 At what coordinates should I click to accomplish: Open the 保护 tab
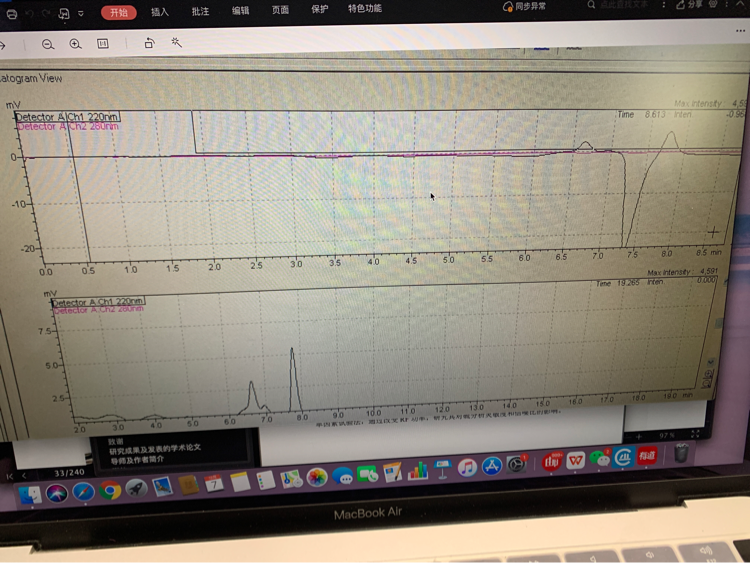pos(320,9)
